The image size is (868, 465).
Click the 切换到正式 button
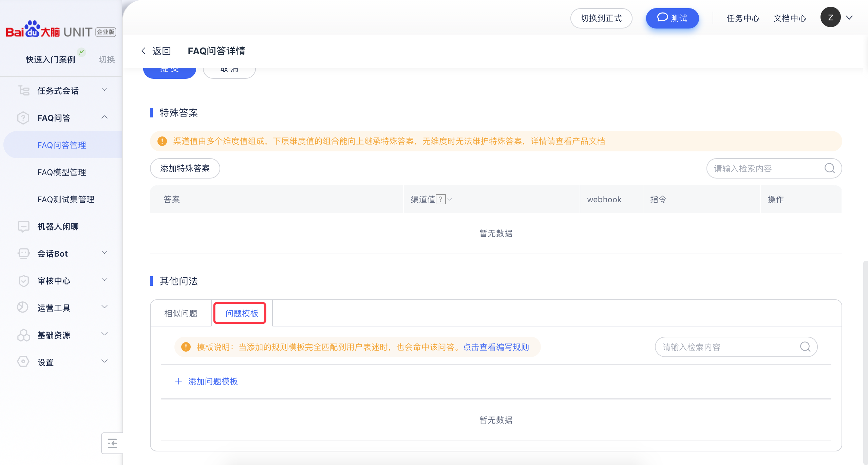coord(601,18)
